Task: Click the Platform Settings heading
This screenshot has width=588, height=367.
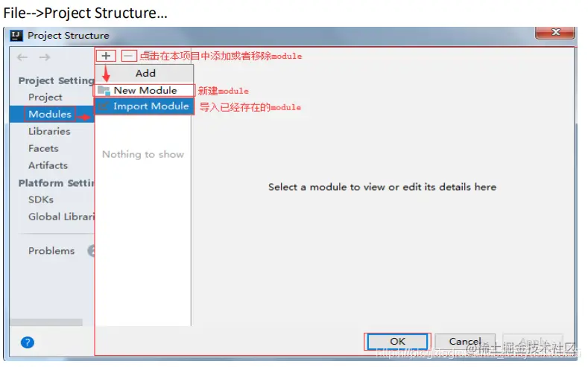Action: coord(56,183)
